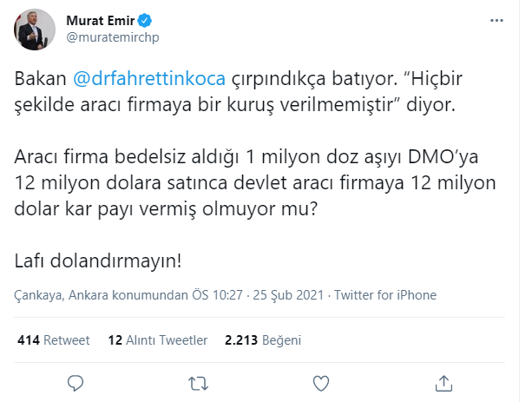Click the reply speech bubble icon
This screenshot has width=532, height=402.
tap(76, 383)
